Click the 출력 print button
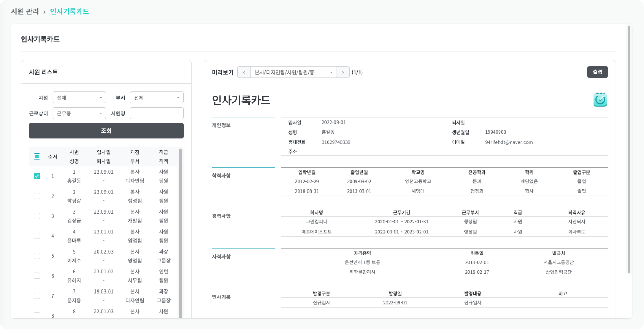The image size is (644, 329). click(x=597, y=72)
